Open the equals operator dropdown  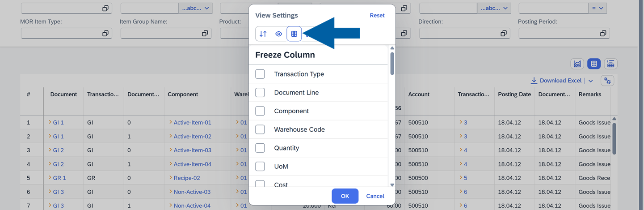(x=598, y=8)
